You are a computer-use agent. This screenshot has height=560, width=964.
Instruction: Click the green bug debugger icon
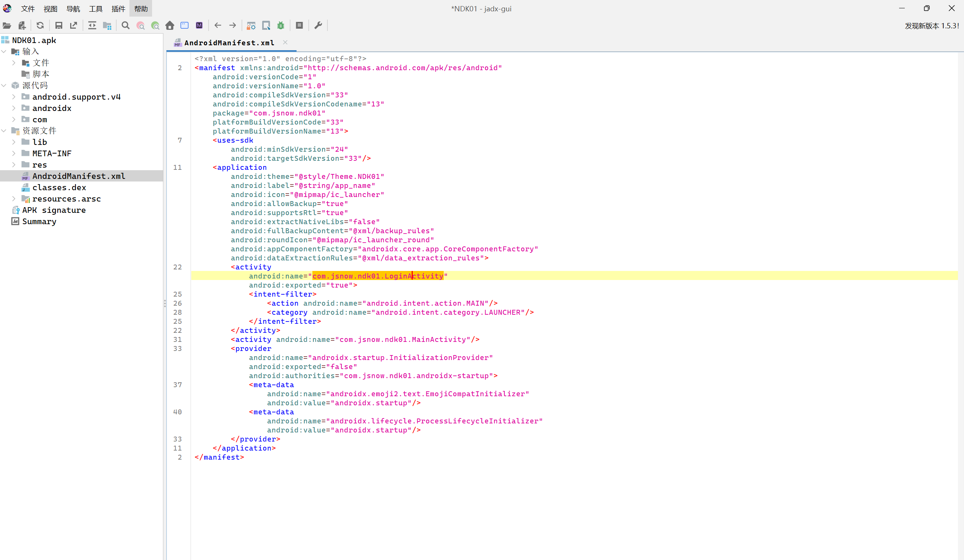pyautogui.click(x=281, y=26)
